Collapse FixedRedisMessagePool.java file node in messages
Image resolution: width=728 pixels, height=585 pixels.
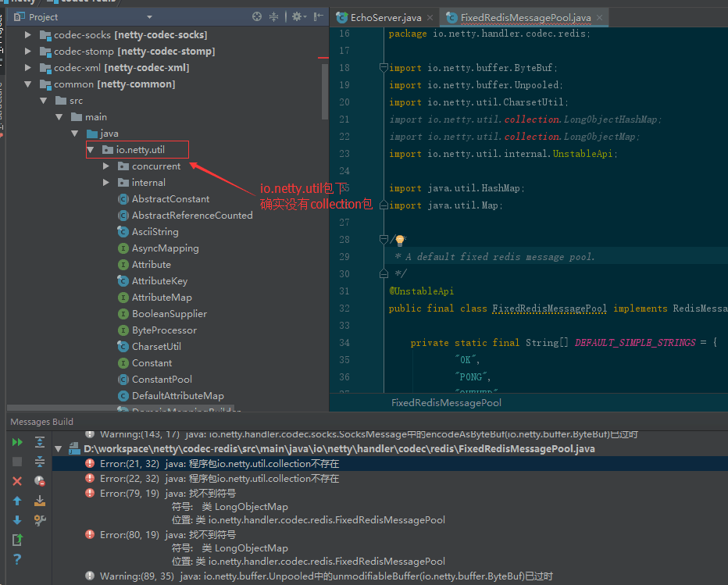[59, 449]
